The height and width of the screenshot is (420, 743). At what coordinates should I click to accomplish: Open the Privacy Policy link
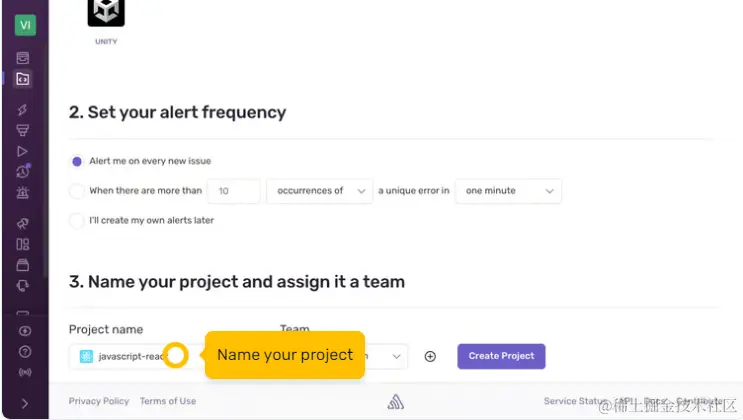pyautogui.click(x=99, y=401)
